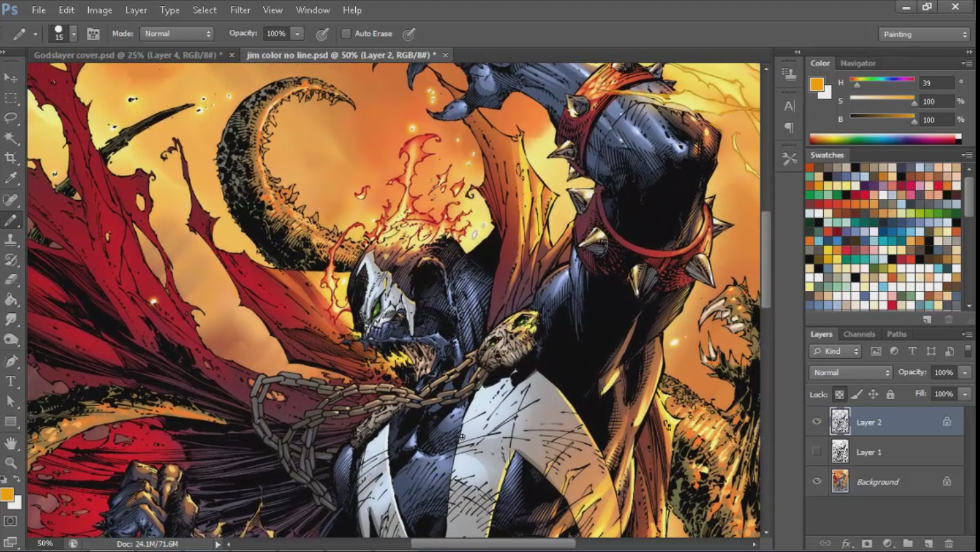This screenshot has width=980, height=552.
Task: Open the layer Fill dropdown arrow
Action: (965, 394)
